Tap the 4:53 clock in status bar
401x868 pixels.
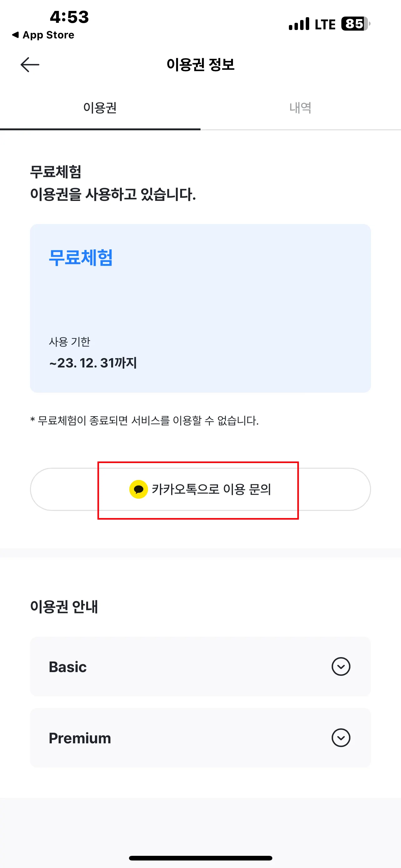(x=69, y=17)
